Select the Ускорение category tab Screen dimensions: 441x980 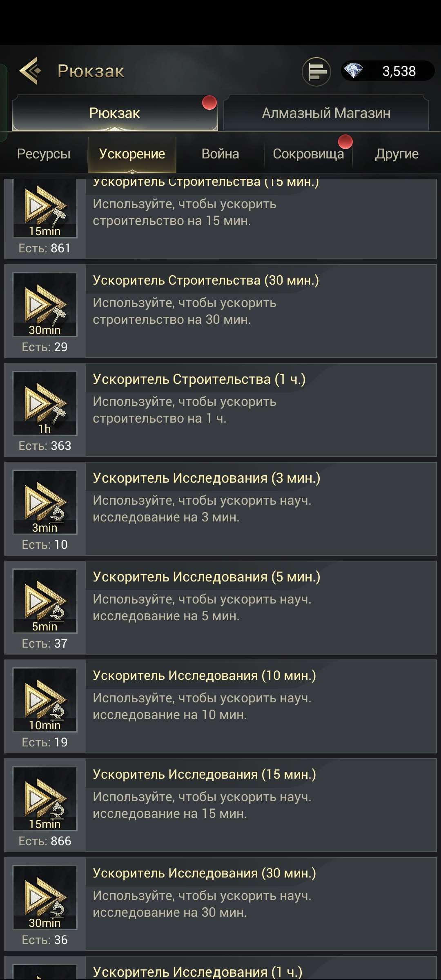click(x=132, y=154)
